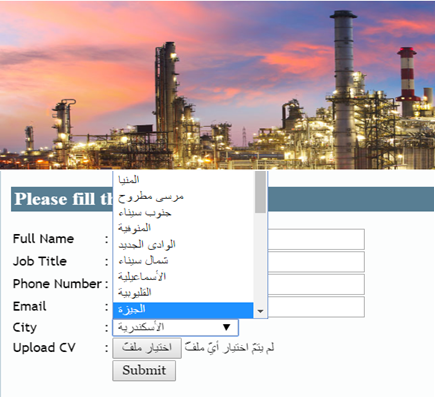Click the اختيار ملف choose file button

(x=147, y=348)
